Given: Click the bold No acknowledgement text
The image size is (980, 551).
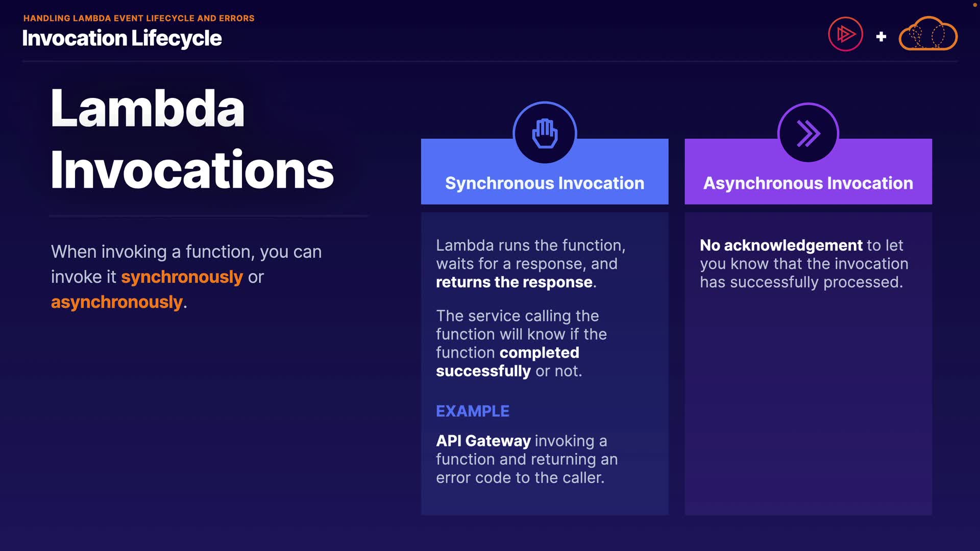Looking at the screenshot, I should (x=780, y=245).
